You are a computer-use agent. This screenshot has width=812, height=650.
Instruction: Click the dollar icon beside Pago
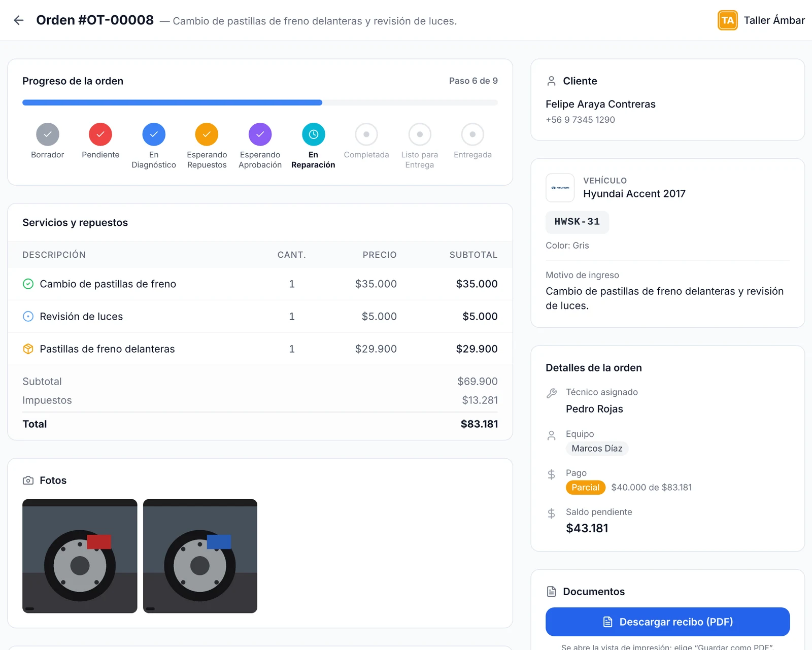[x=552, y=474]
